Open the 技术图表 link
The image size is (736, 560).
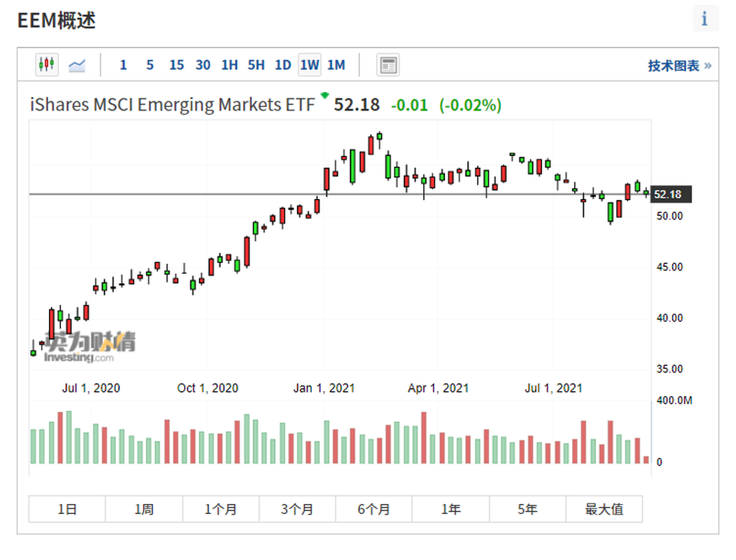[x=679, y=65]
